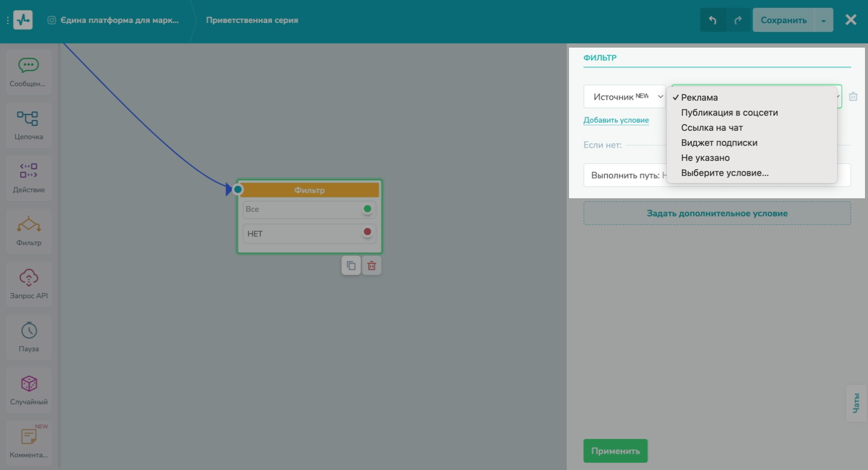The image size is (868, 470).
Task: Select the Message block icon in sidebar
Action: tap(28, 66)
